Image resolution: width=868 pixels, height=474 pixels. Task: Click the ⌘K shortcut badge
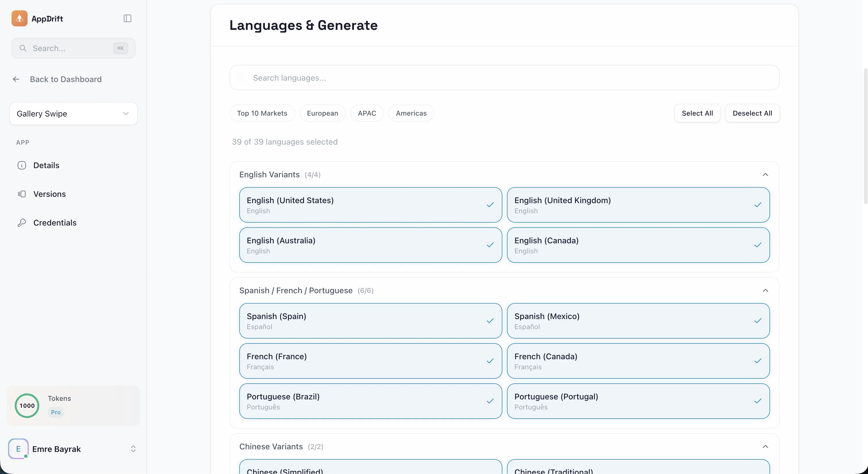pos(120,48)
